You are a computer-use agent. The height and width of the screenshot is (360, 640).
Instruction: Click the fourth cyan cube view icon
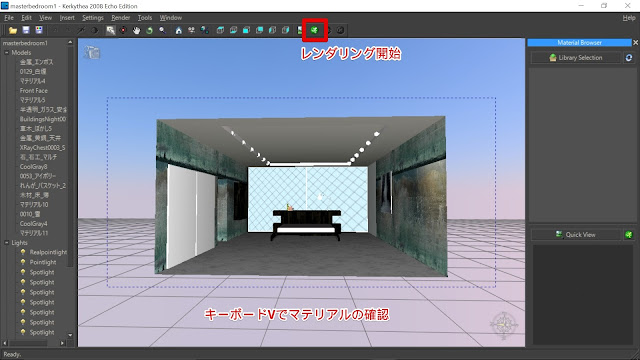(260, 30)
